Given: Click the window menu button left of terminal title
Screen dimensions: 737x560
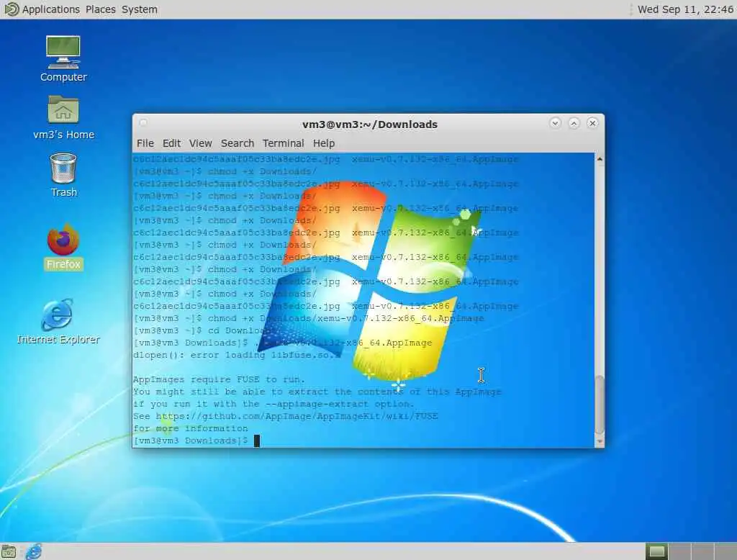Looking at the screenshot, I should (x=143, y=123).
